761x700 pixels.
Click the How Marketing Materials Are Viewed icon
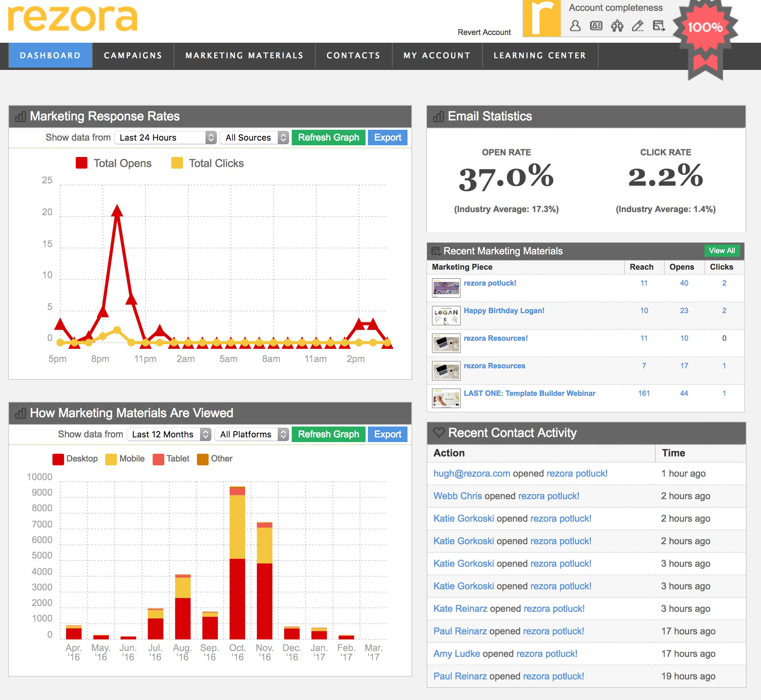(20, 413)
